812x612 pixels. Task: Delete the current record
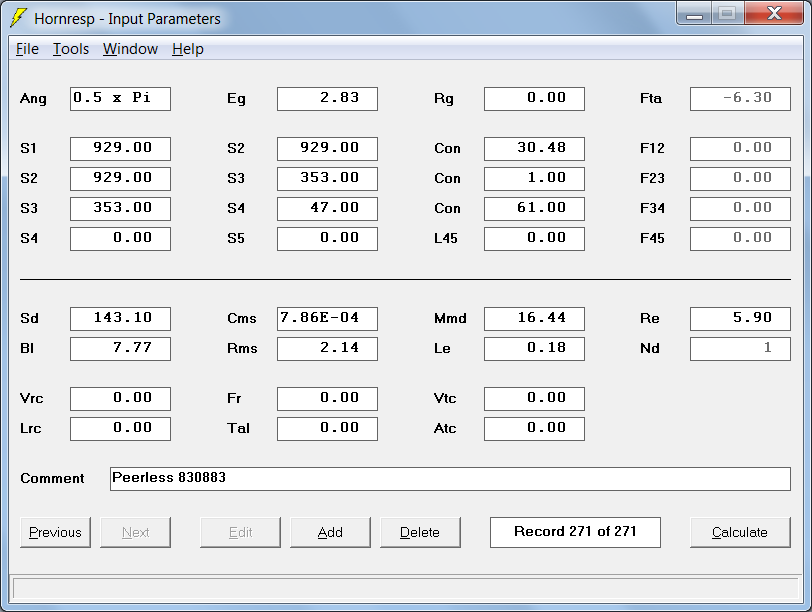420,532
